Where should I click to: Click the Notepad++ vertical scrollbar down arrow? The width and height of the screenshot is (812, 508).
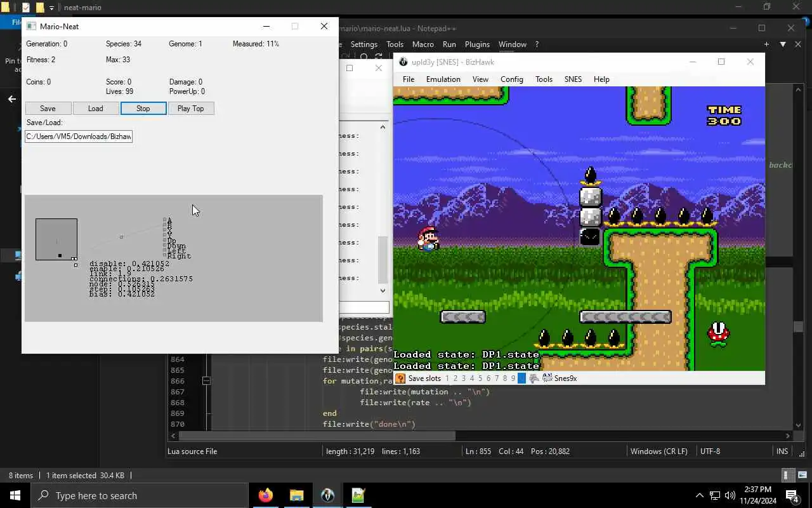tap(798, 425)
